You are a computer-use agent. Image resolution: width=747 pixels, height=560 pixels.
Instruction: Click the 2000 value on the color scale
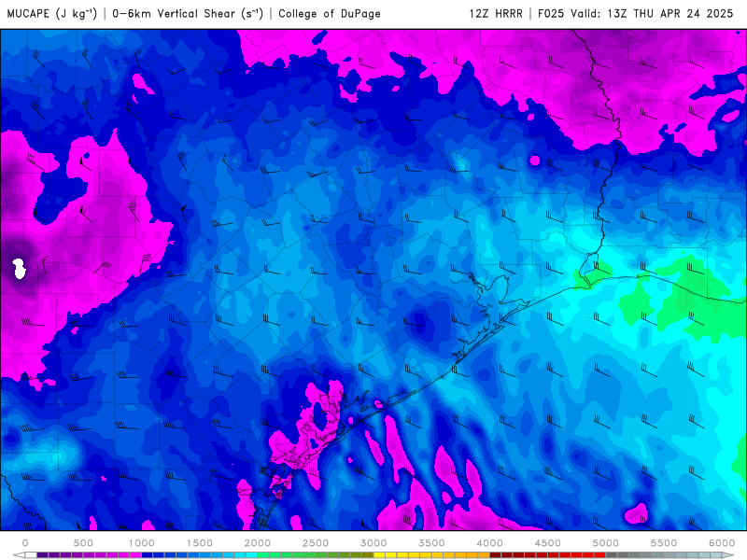(258, 543)
